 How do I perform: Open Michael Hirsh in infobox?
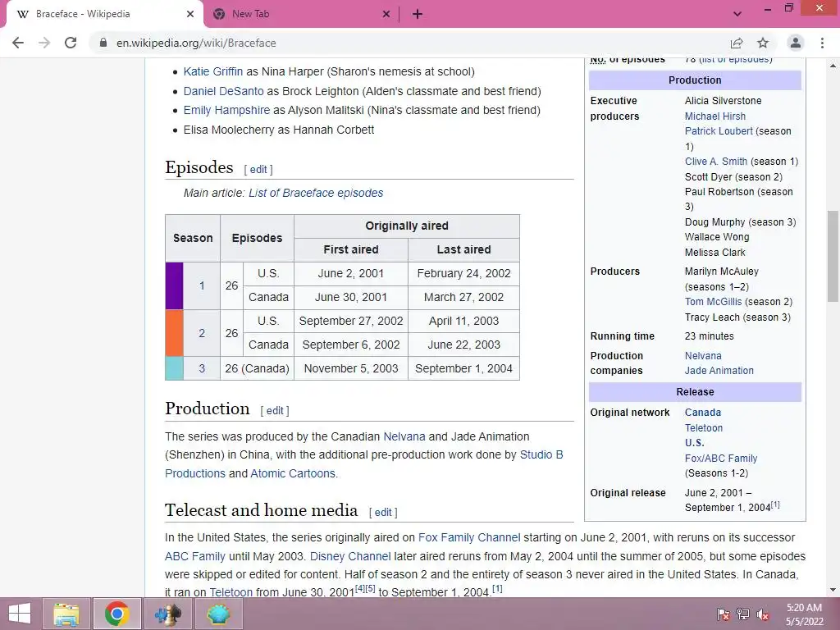(x=714, y=116)
